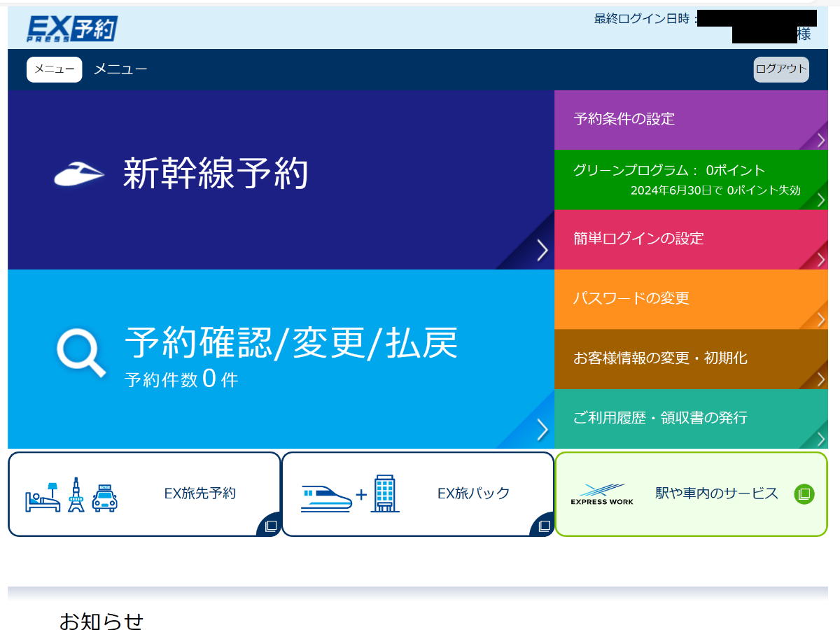Open グリーンプログラム points tile
Viewport: 840px width, 630px height.
point(691,180)
